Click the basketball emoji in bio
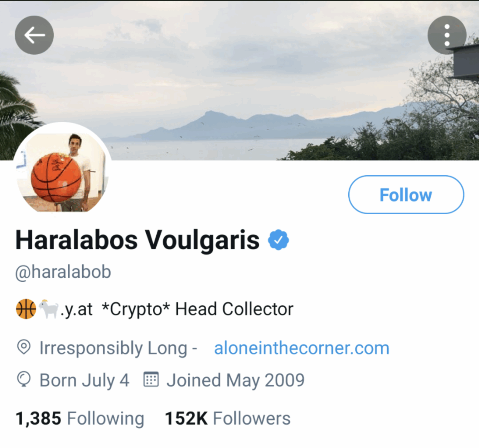Viewport: 479px width, 448px height. pos(26,309)
